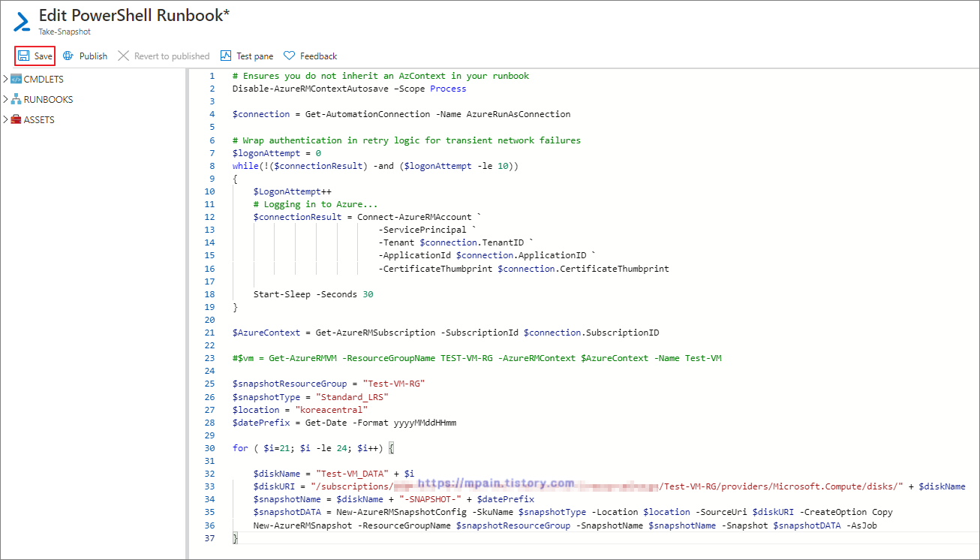This screenshot has width=980, height=560.
Task: Click the Start-Sleep -Seconds 30 line
Action: [x=313, y=294]
